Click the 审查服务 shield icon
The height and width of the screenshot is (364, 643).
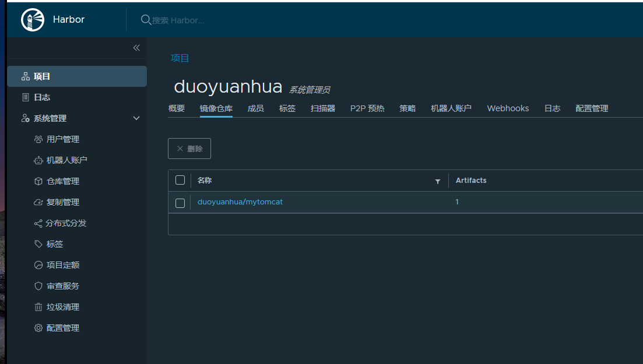point(38,286)
